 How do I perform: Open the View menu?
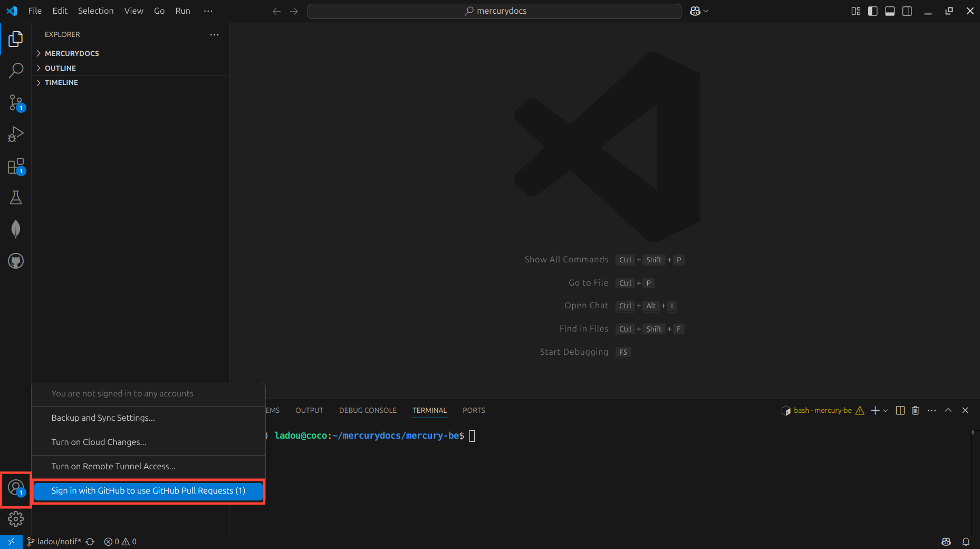133,11
